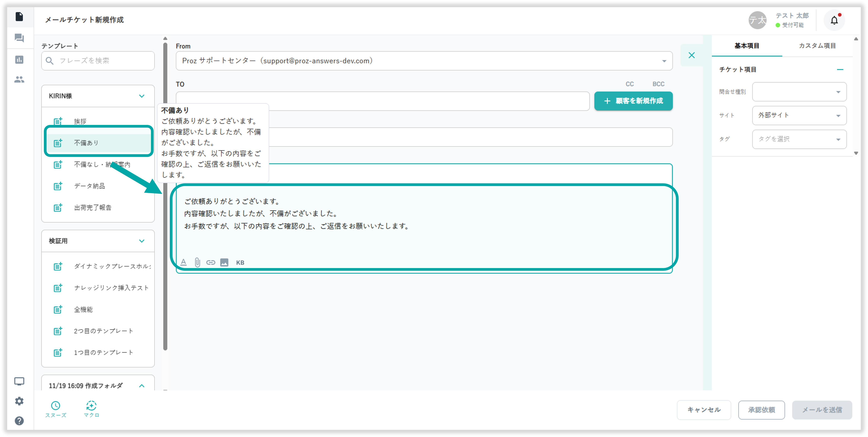Open the reports chart icon in sidebar

(x=19, y=60)
